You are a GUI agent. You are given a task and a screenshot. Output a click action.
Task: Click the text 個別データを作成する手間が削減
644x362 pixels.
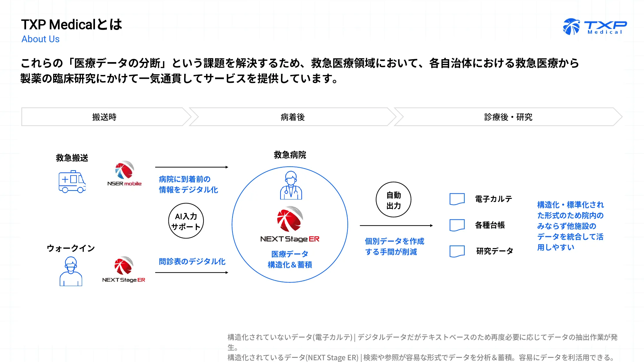(394, 246)
